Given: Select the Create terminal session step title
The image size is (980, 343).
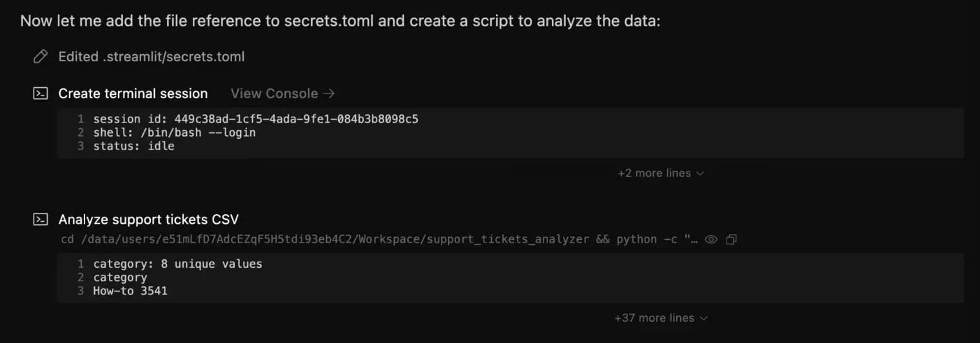Looking at the screenshot, I should [133, 93].
